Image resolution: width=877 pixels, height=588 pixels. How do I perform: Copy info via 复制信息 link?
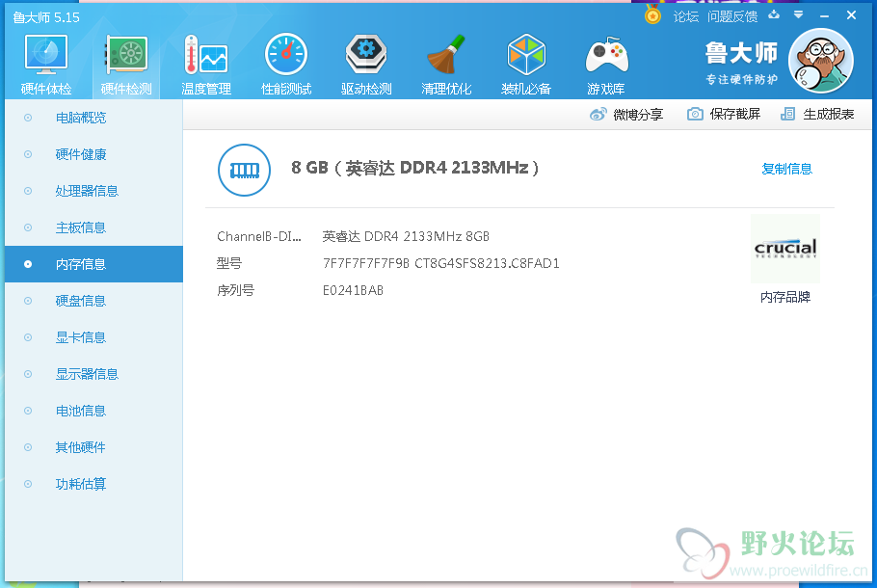(x=787, y=169)
